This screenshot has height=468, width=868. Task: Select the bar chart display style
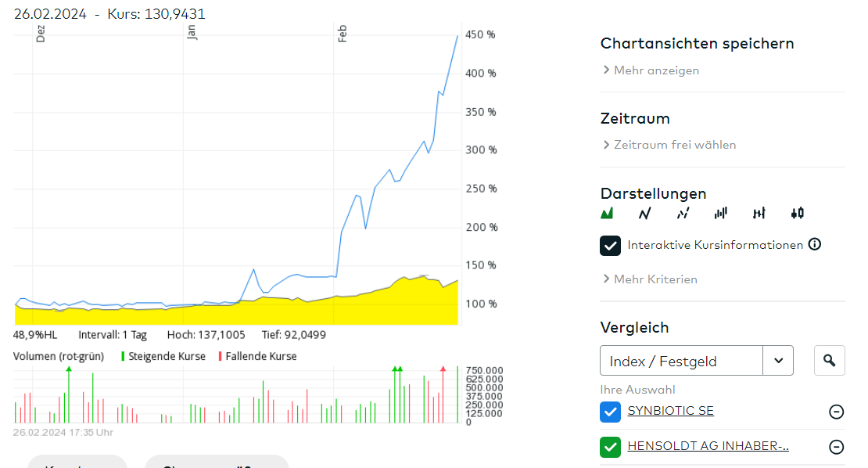click(x=720, y=213)
